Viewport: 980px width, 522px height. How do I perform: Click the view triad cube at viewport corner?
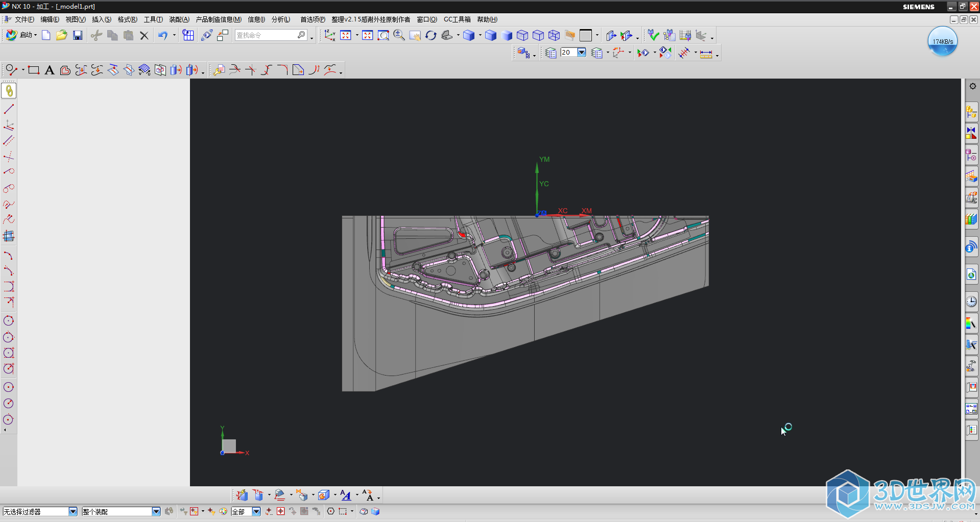[229, 445]
